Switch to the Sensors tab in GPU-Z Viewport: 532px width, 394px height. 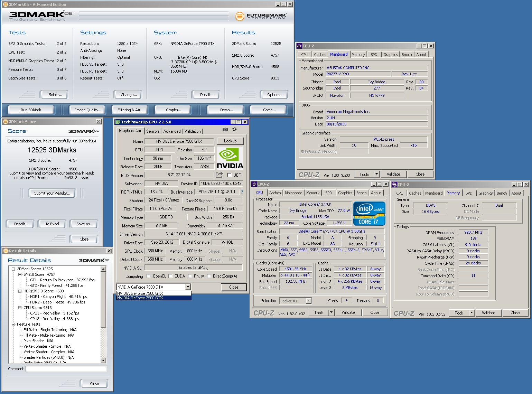tap(153, 131)
